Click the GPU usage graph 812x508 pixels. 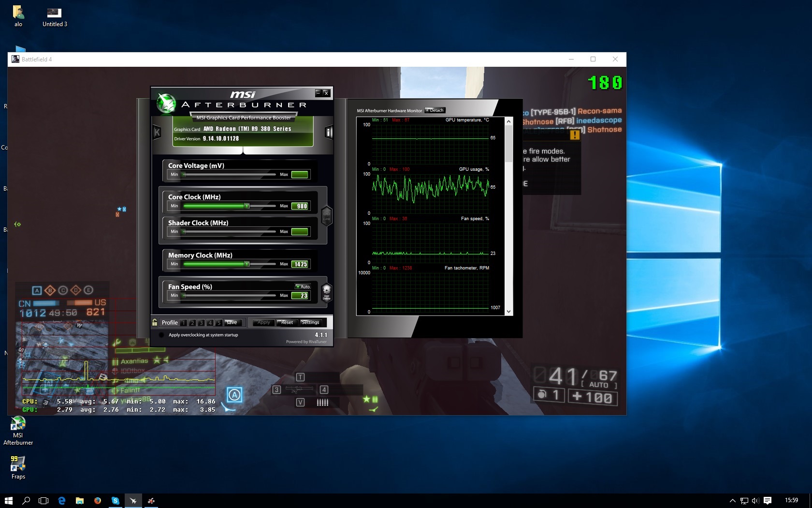[430, 193]
